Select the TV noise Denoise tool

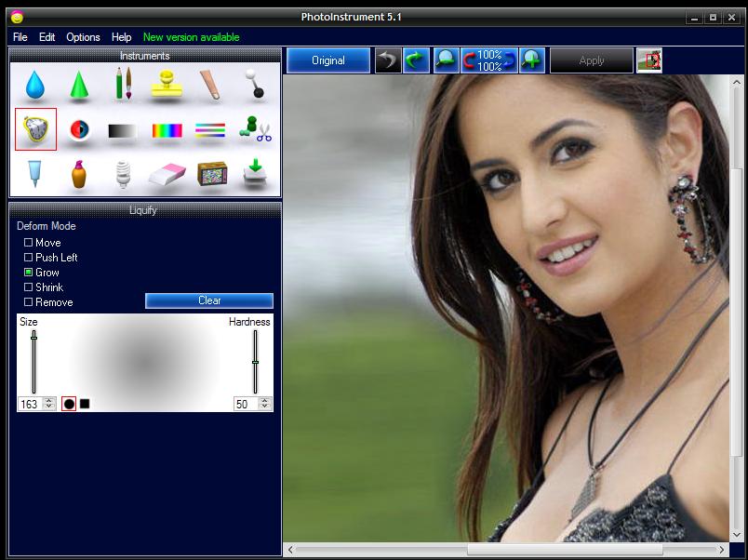click(212, 174)
